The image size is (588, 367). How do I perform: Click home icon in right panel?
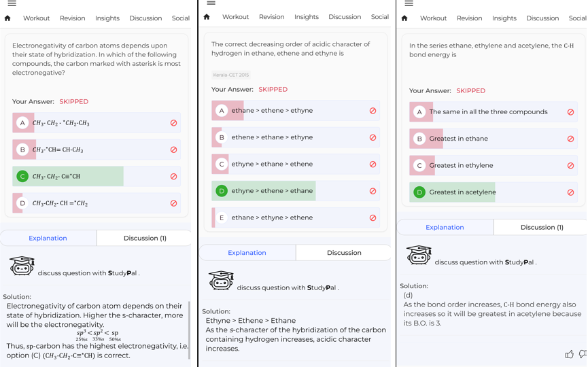coord(404,18)
